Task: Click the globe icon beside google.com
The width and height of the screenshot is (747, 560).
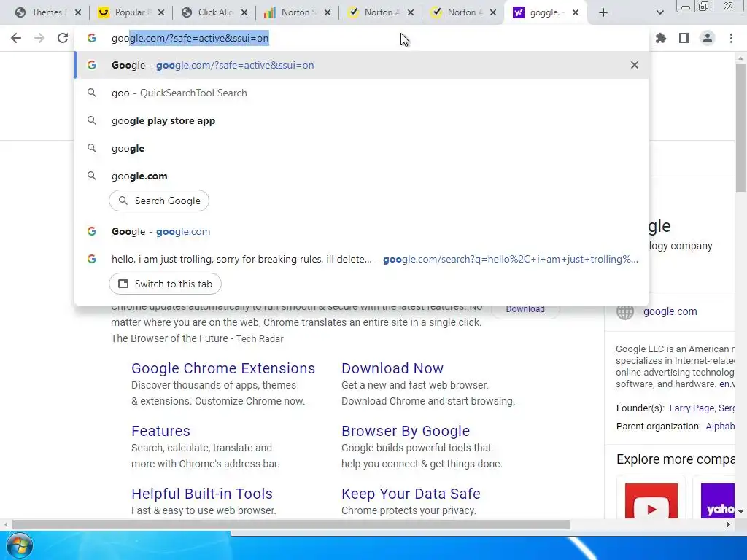Action: coord(625,311)
